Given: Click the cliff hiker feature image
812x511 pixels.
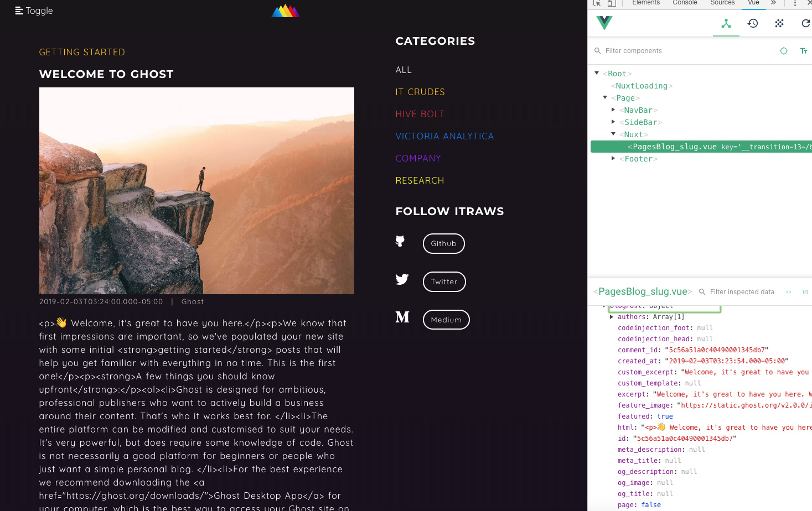Looking at the screenshot, I should tap(196, 191).
